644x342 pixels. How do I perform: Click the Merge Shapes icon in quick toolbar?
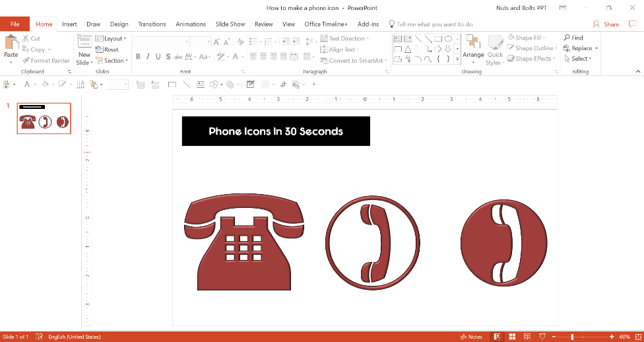pyautogui.click(x=230, y=85)
